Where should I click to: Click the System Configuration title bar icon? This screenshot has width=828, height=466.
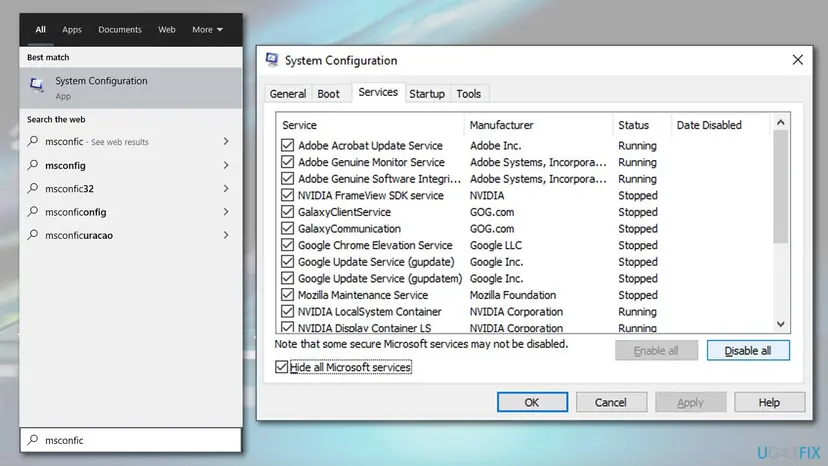tap(272, 60)
